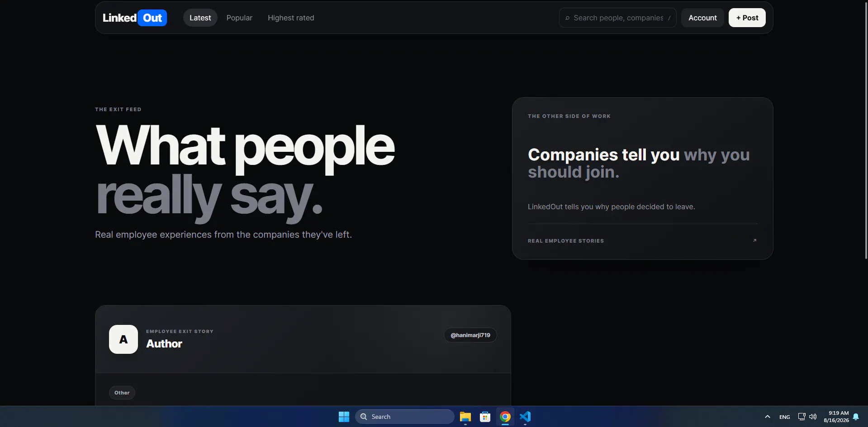The image size is (868, 427).
Task: Switch to the Popular feed tab
Action: pos(239,18)
